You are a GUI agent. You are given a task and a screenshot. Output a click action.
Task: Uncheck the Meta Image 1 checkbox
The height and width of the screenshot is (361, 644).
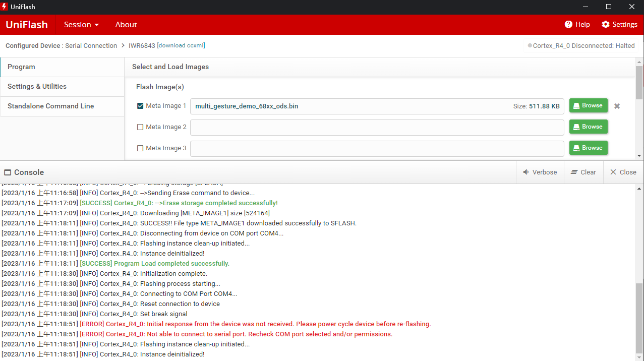point(140,106)
